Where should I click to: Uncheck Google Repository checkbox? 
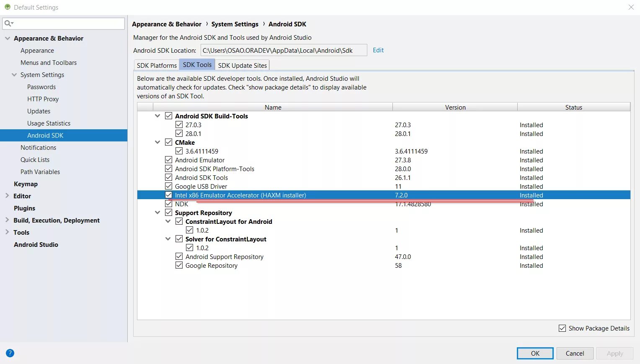pos(179,265)
